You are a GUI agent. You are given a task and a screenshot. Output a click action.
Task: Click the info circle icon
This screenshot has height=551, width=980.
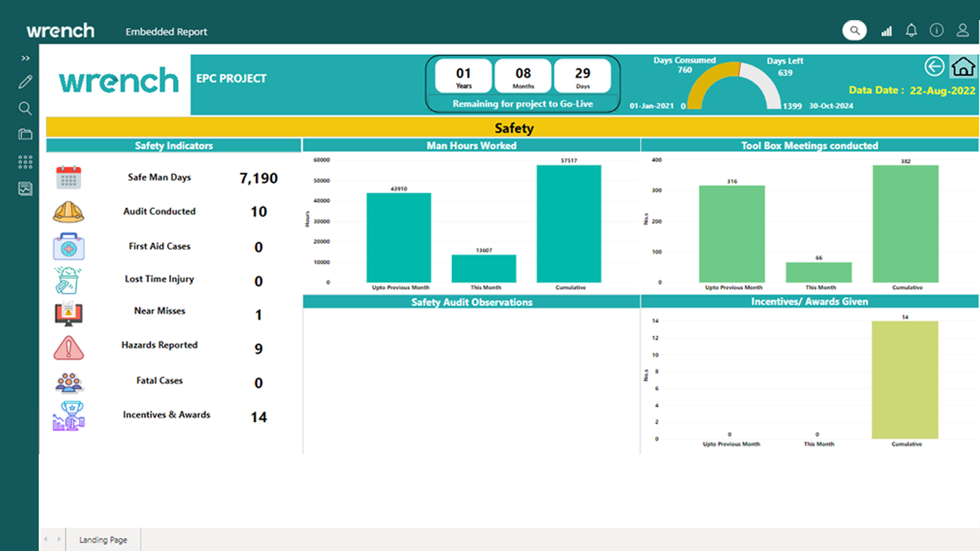pos(936,30)
